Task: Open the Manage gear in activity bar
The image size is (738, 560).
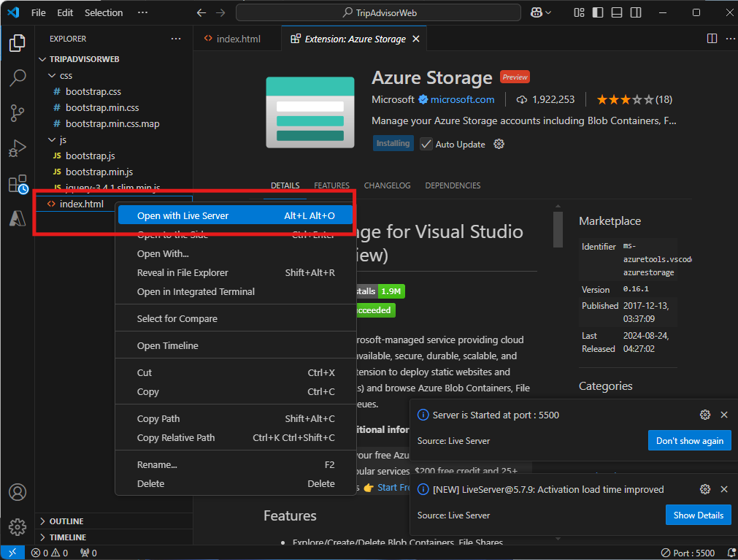Action: click(x=18, y=527)
